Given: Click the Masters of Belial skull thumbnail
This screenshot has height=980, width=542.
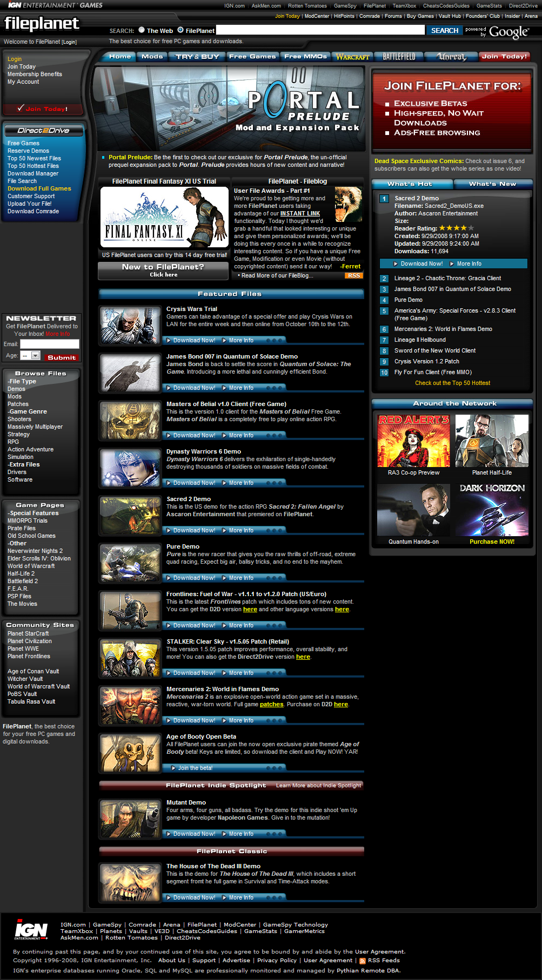Looking at the screenshot, I should pyautogui.click(x=130, y=420).
